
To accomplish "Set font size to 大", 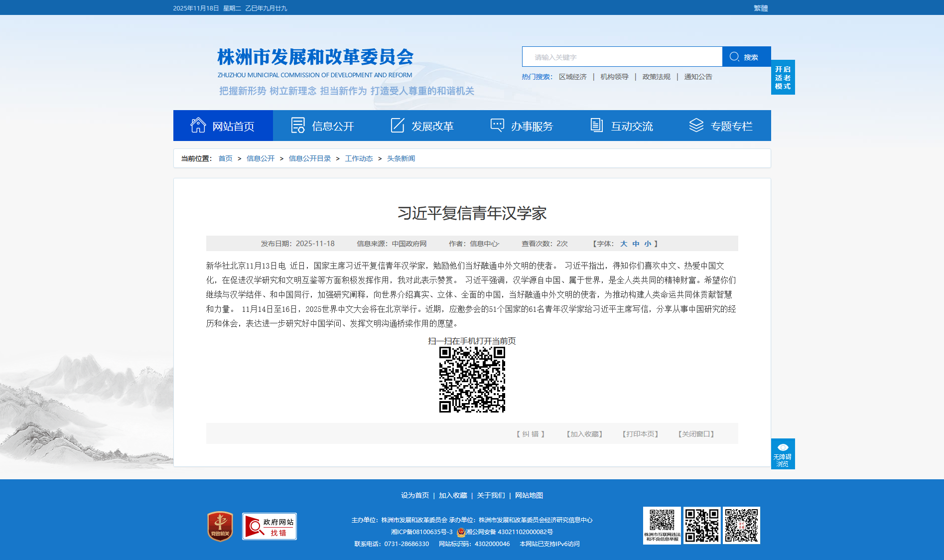I will click(x=623, y=244).
